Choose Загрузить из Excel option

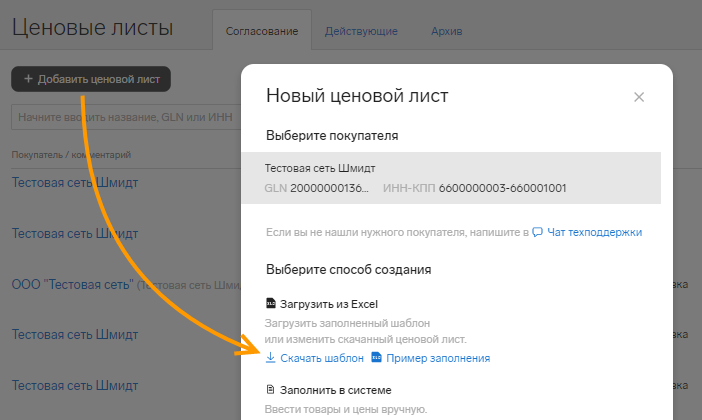(329, 304)
